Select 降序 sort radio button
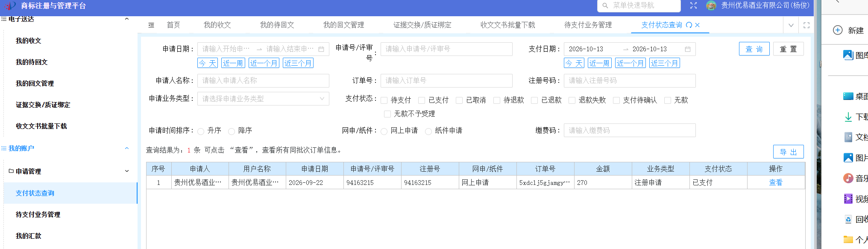Screen dimensions: 868x249 click(232, 131)
